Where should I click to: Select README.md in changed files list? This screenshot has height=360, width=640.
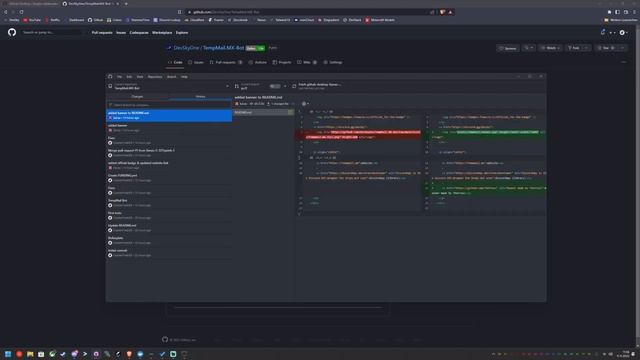(264, 112)
